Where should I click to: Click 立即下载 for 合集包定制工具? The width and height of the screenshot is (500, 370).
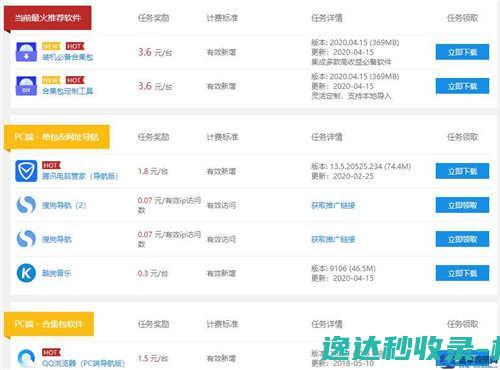point(462,86)
